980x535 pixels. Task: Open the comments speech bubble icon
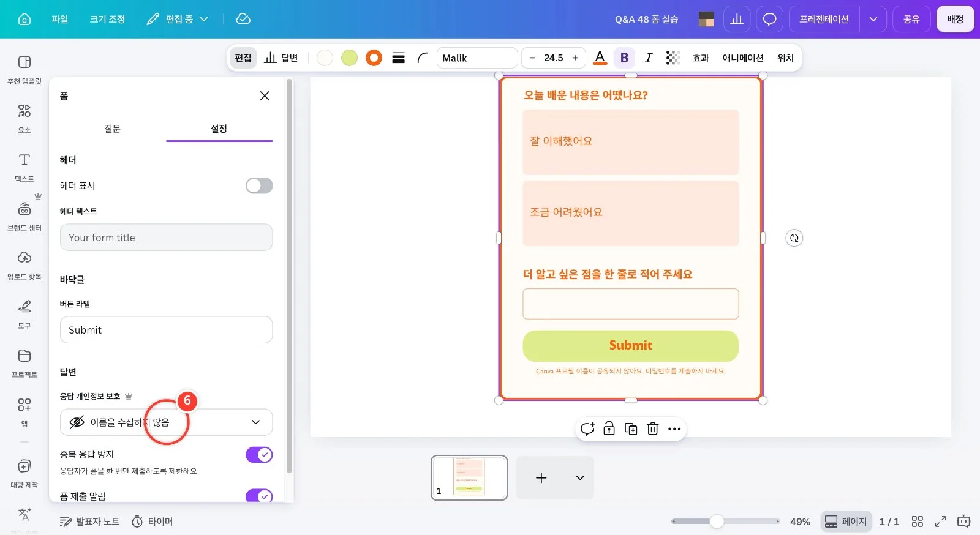coord(769,19)
